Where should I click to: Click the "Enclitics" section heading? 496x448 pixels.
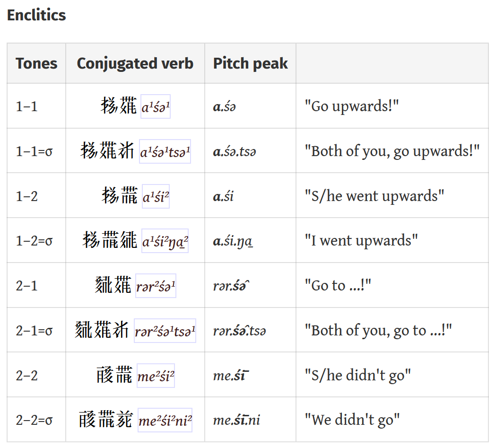36,15
